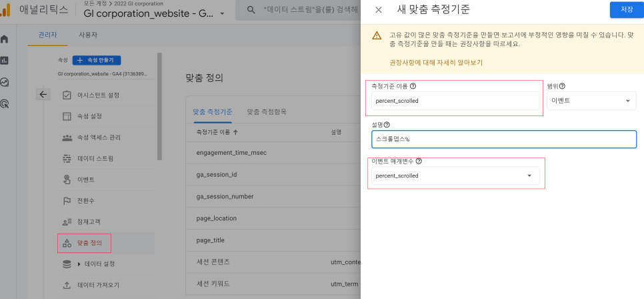Open the Reports bar-chart icon

5,61
